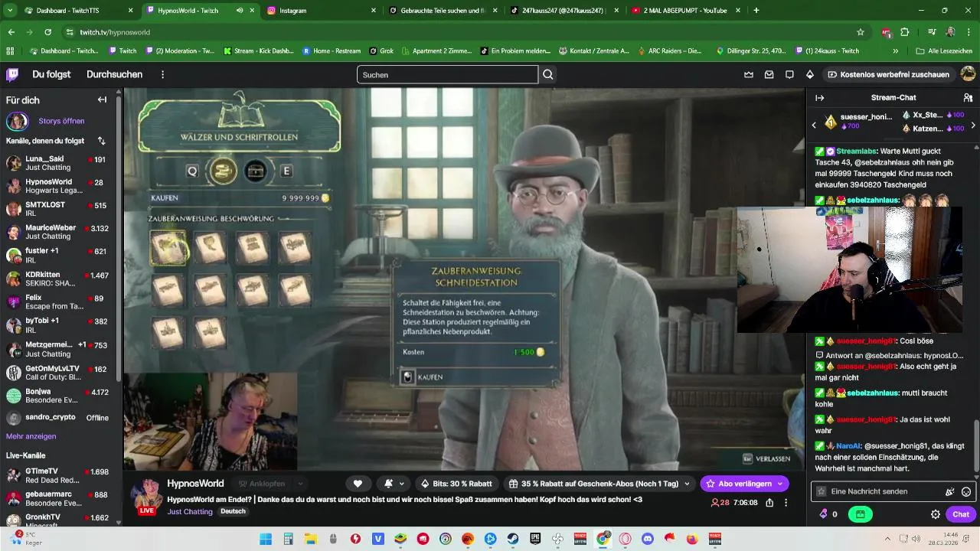Open Du folgst navigation item

tap(51, 74)
